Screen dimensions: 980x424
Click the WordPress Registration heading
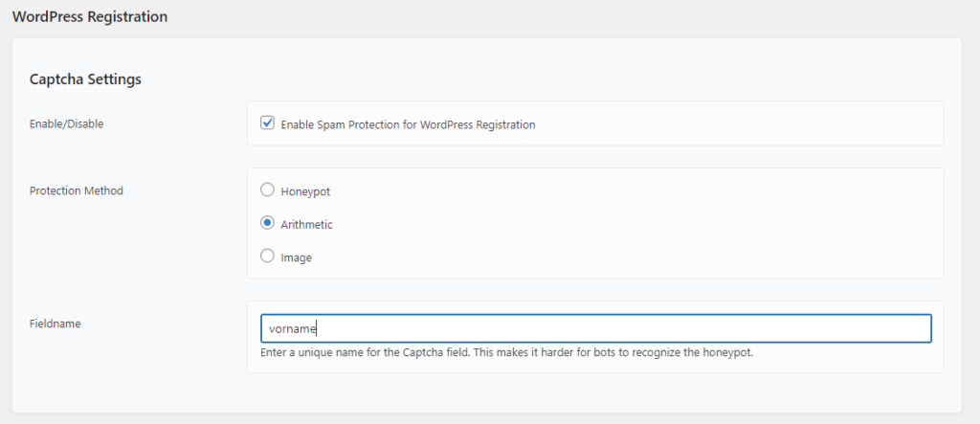(90, 17)
